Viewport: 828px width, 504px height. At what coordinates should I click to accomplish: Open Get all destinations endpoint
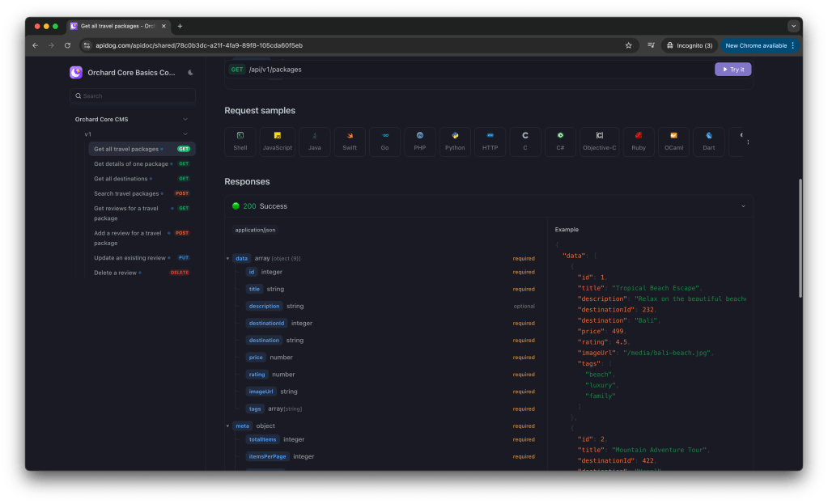point(121,179)
